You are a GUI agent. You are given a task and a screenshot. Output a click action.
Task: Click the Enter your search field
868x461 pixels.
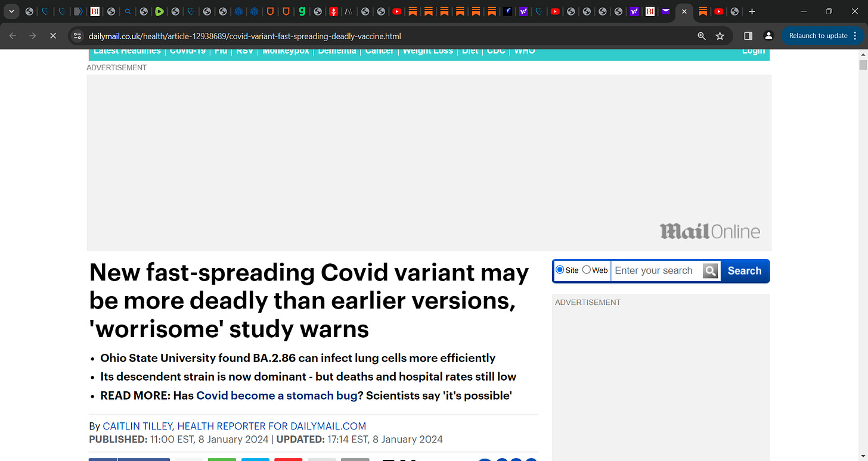tap(657, 270)
